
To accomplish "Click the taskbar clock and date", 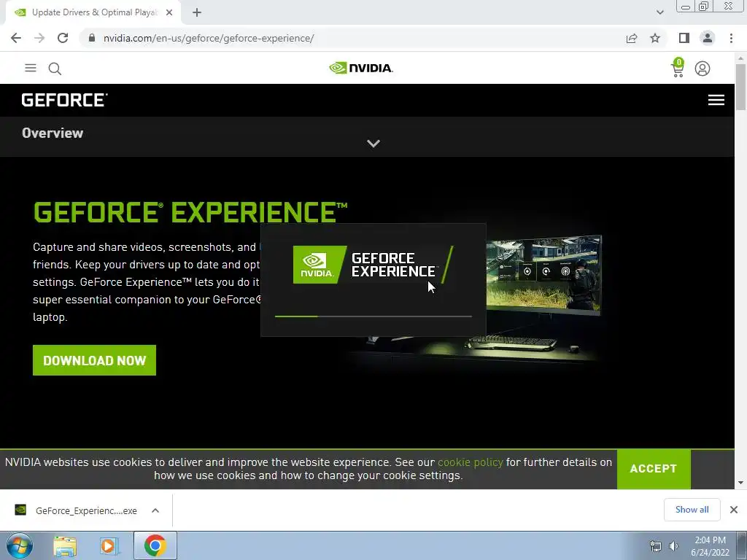I will coord(710,546).
